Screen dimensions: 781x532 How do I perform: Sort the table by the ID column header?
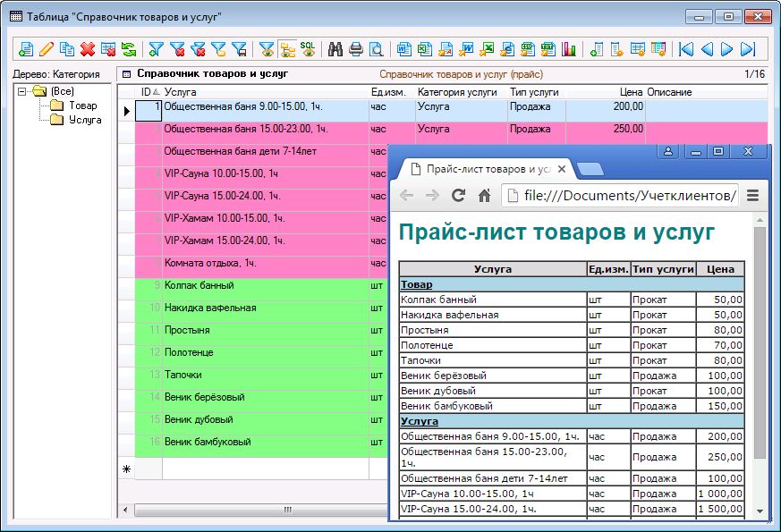click(149, 92)
